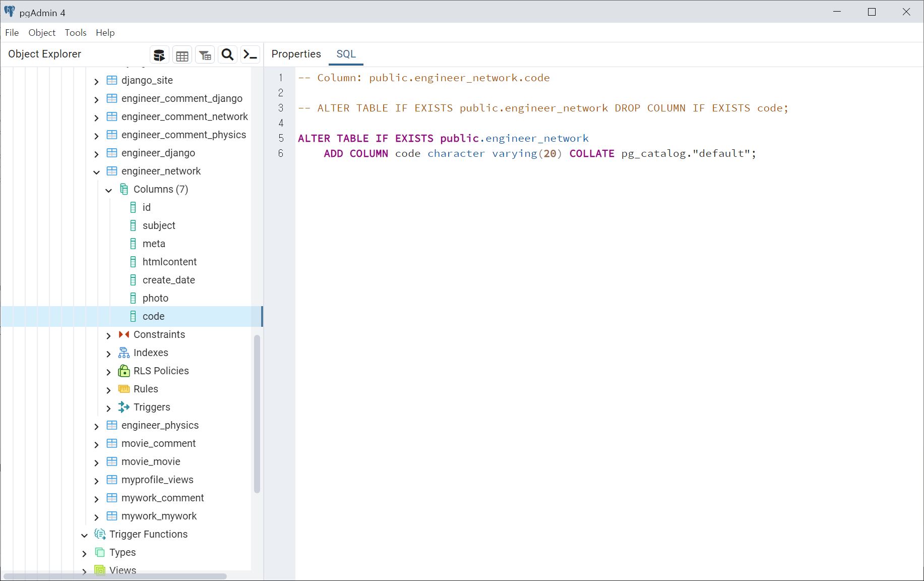924x581 pixels.
Task: Select the myprofile_views table
Action: (x=157, y=480)
